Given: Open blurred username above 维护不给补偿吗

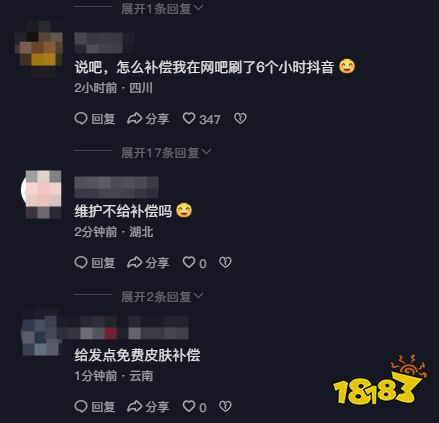Looking at the screenshot, I should tap(116, 187).
